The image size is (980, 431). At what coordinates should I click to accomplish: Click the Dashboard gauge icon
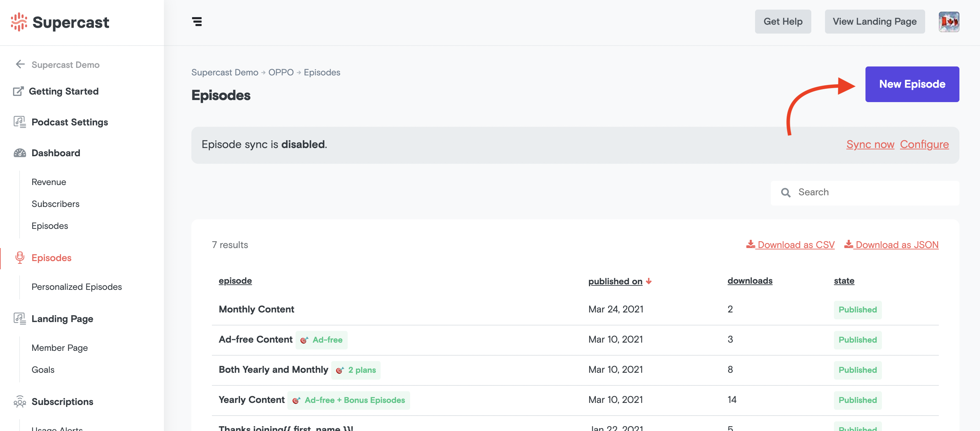point(20,153)
